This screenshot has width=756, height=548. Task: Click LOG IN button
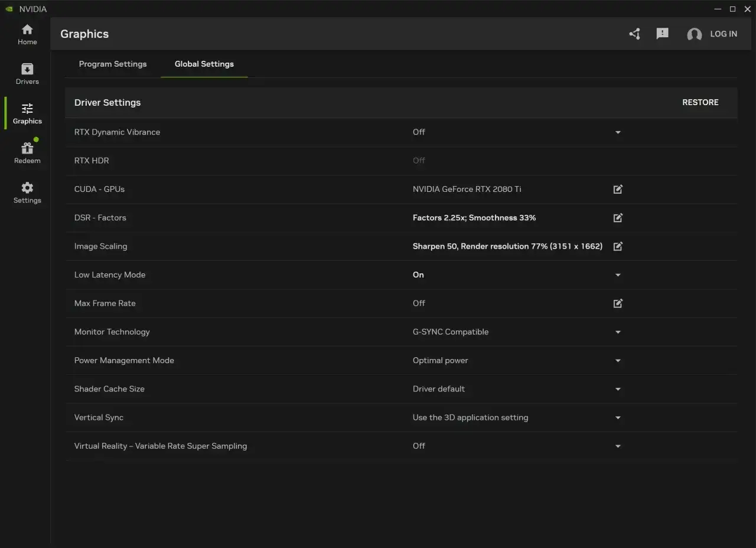(x=724, y=34)
